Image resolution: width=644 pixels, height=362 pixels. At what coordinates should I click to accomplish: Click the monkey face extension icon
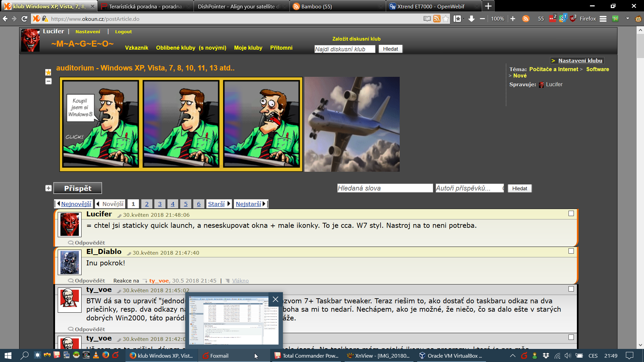tap(638, 19)
